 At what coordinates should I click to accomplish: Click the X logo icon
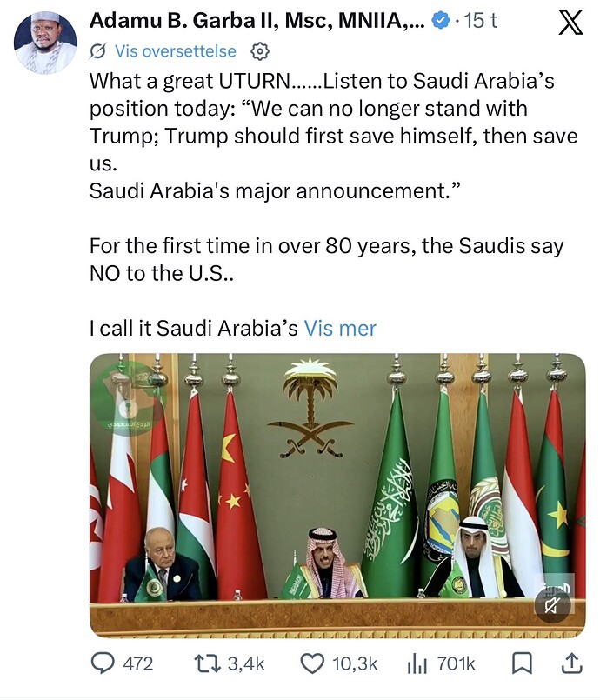pyautogui.click(x=570, y=22)
